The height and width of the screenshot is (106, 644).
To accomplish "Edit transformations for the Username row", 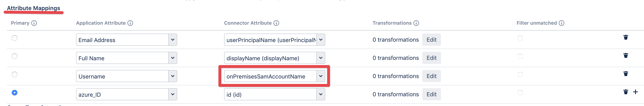I will [x=431, y=76].
